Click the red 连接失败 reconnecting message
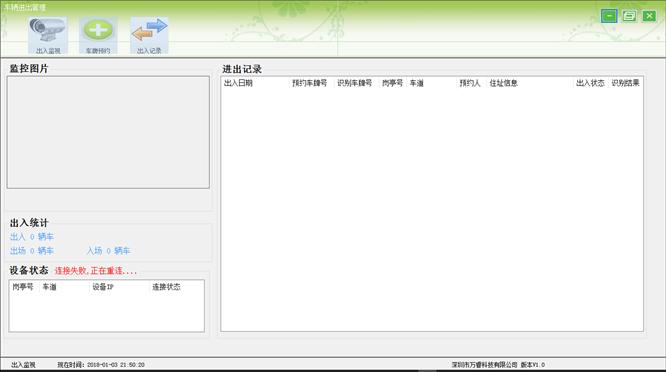666x372 pixels. pos(96,271)
